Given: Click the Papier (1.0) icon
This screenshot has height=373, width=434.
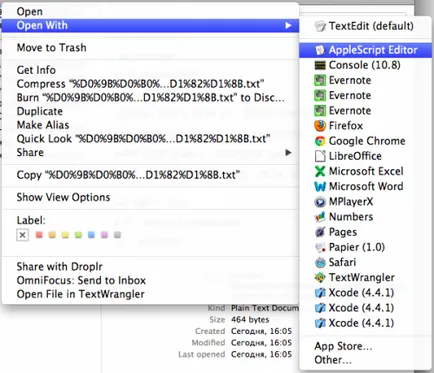Looking at the screenshot, I should pyautogui.click(x=320, y=247).
